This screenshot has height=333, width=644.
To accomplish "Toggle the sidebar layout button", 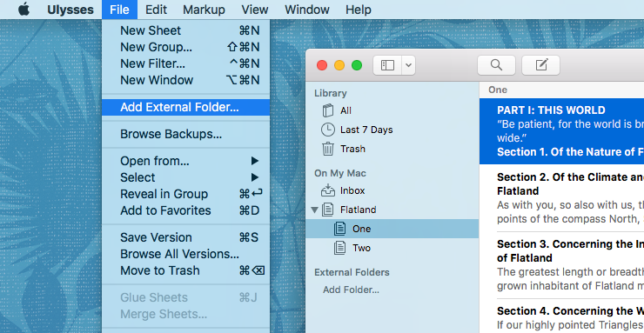I will (x=387, y=65).
